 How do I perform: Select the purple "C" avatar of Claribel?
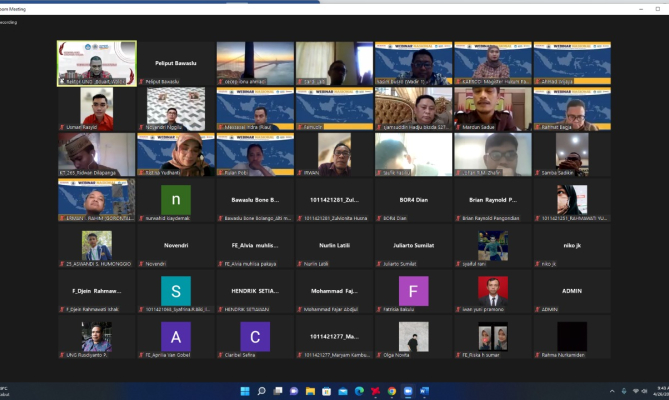(255, 336)
